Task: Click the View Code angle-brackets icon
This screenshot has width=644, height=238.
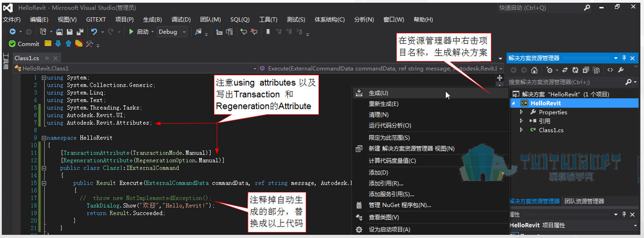Action: click(610, 70)
